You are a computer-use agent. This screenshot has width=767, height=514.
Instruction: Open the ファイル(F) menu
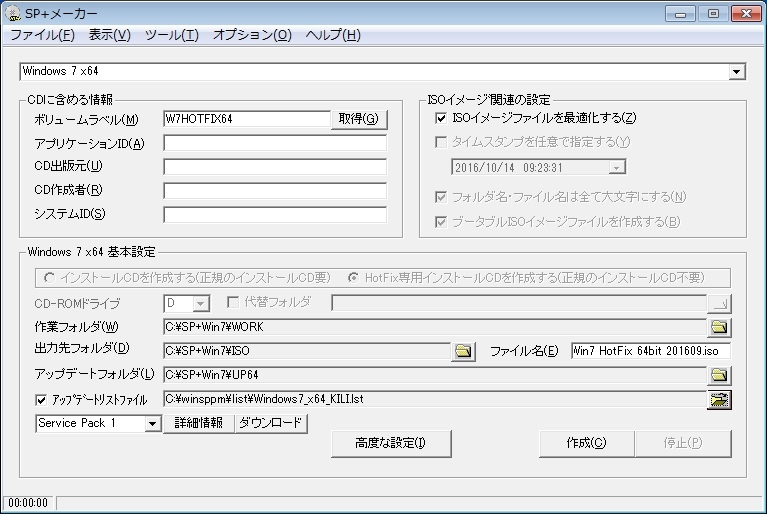(42, 35)
